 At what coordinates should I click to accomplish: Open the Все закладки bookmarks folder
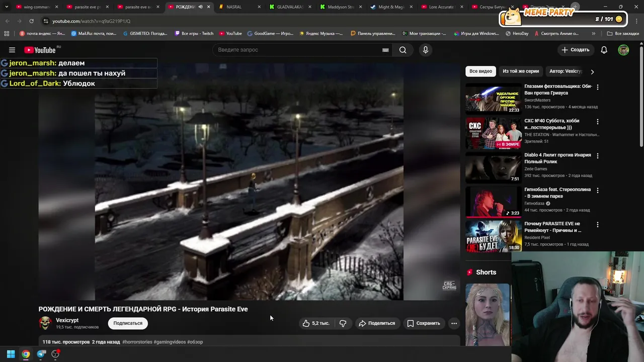pos(623,34)
